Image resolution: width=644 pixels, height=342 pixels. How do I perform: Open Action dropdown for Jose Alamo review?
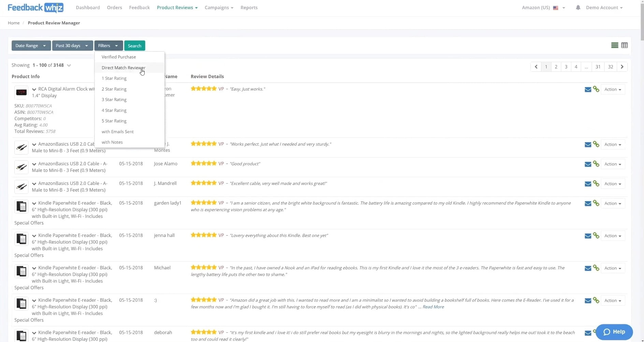(613, 164)
